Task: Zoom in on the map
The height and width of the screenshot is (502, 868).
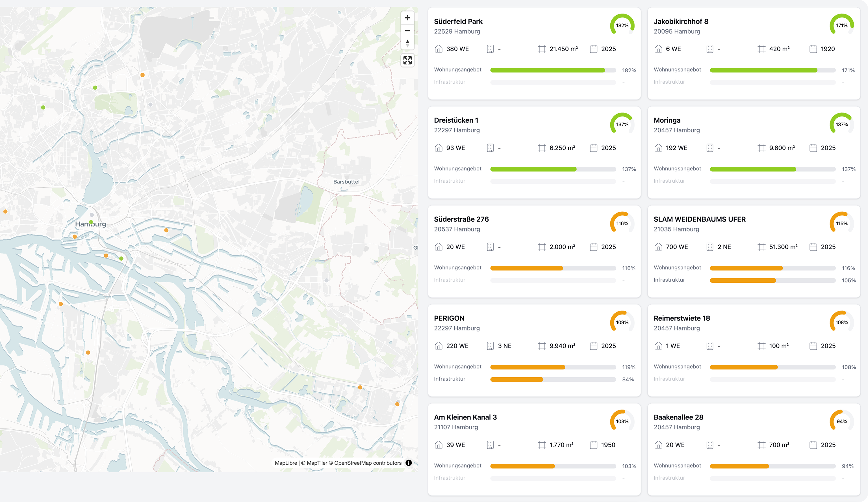Action: 407,18
